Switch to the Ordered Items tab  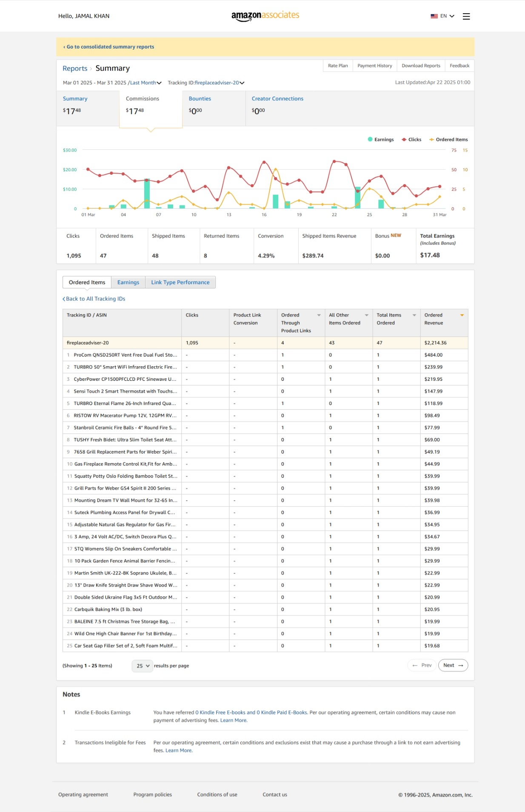[87, 282]
